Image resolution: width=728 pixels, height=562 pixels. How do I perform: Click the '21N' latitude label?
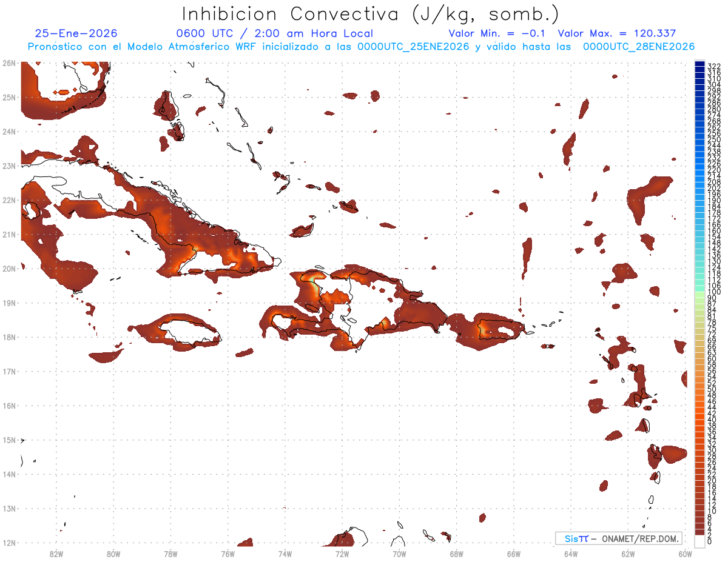8,234
